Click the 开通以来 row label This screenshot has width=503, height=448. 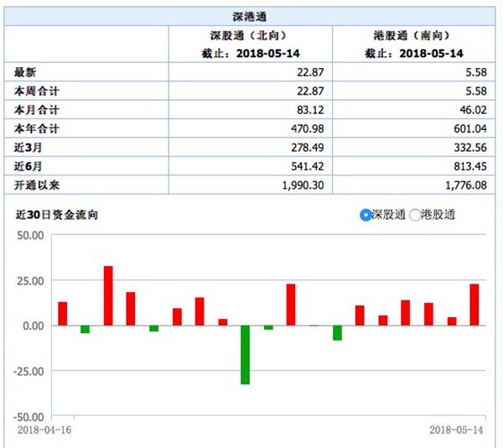(37, 185)
